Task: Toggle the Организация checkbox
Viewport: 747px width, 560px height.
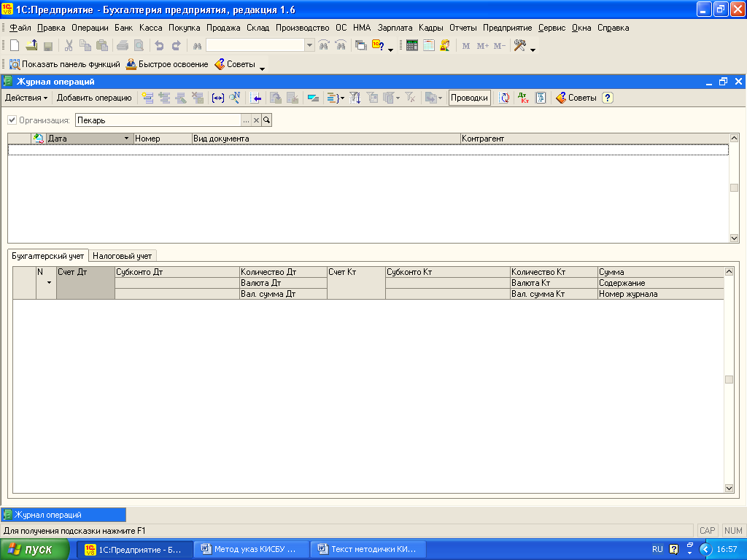Action: pos(12,120)
